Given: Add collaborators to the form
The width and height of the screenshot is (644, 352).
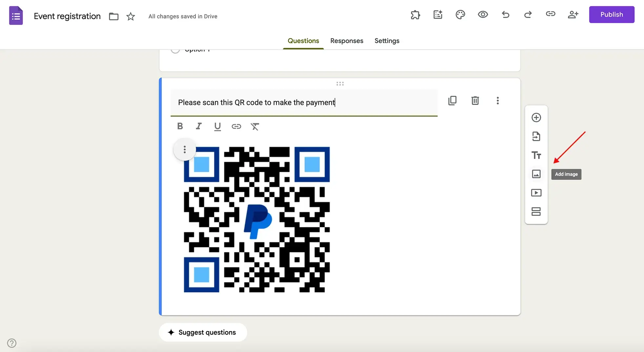Looking at the screenshot, I should tap(573, 14).
